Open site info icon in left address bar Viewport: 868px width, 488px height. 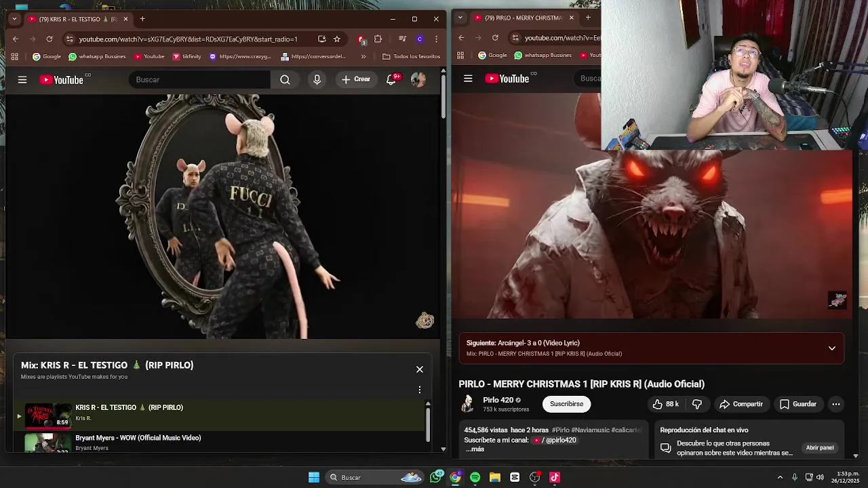coord(70,39)
